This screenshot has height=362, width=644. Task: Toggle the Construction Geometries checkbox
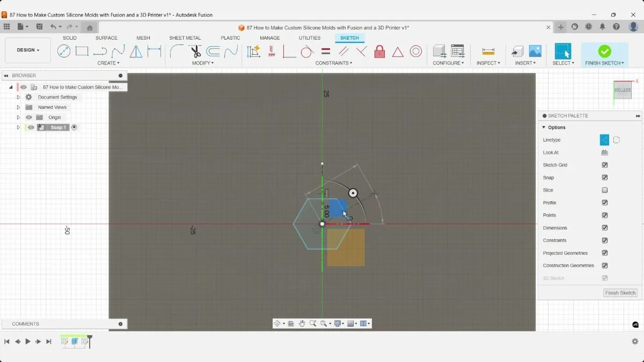(x=605, y=265)
